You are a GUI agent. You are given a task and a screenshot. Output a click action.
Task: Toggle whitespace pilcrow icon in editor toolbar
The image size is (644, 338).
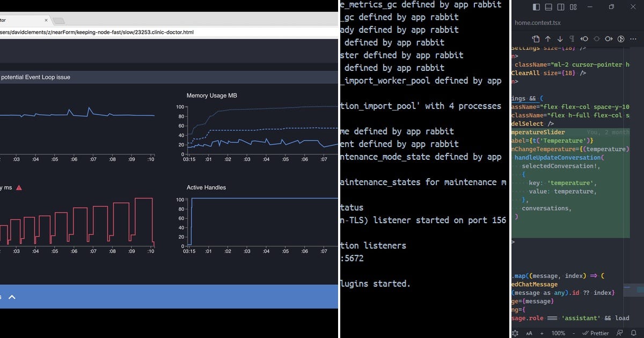[572, 39]
